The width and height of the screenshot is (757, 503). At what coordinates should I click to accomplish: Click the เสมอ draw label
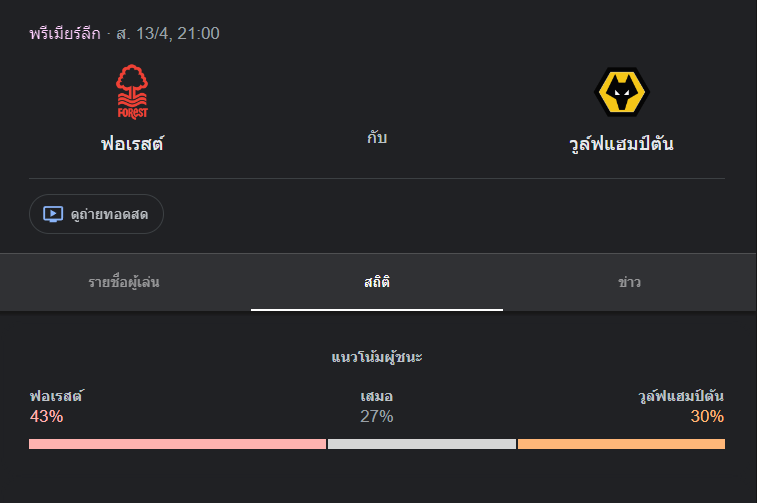tap(377, 397)
